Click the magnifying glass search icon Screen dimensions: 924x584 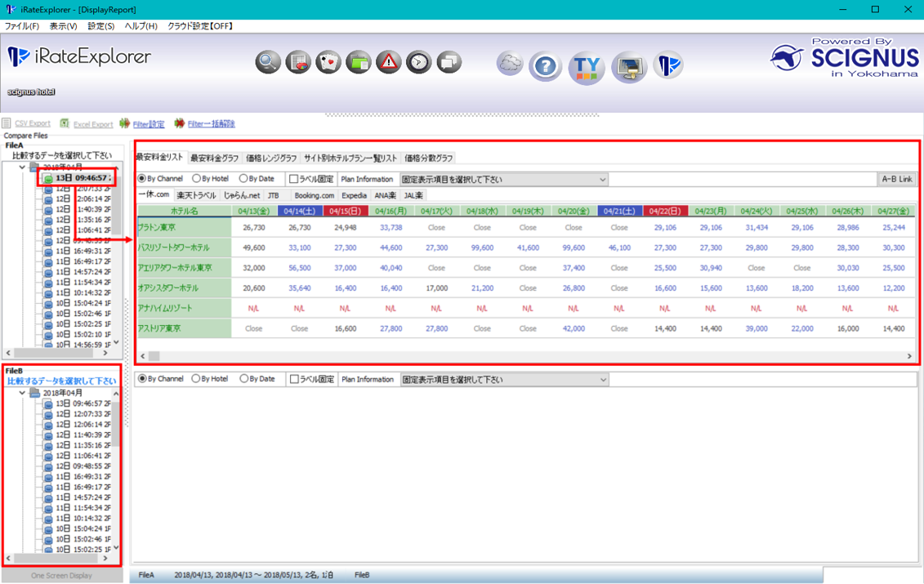pos(268,62)
